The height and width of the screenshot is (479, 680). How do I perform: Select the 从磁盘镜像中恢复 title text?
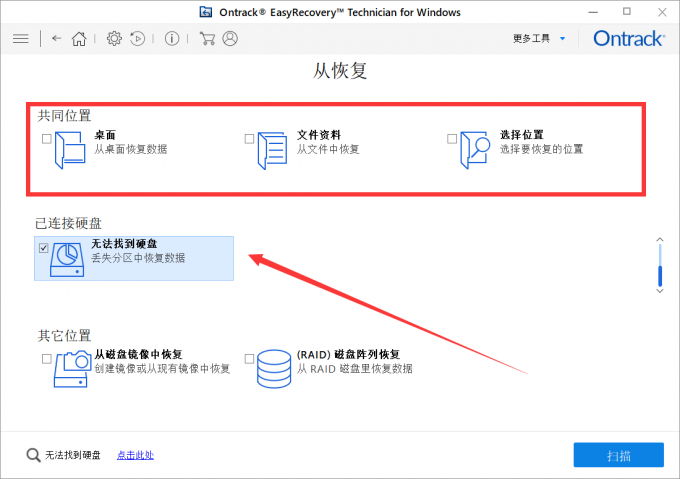click(x=138, y=355)
